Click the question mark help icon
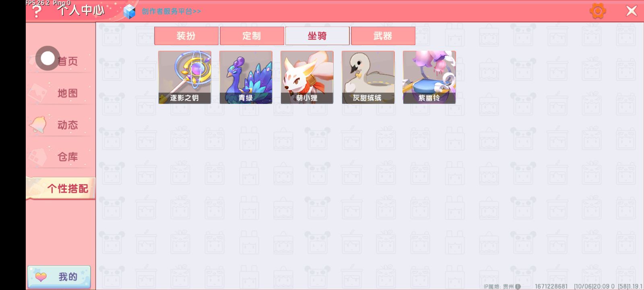The image size is (644, 290). [x=37, y=12]
